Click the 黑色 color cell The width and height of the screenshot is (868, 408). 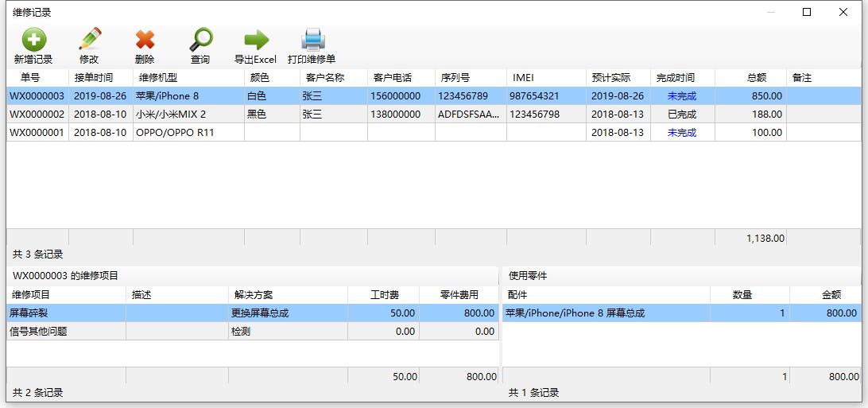pyautogui.click(x=273, y=114)
